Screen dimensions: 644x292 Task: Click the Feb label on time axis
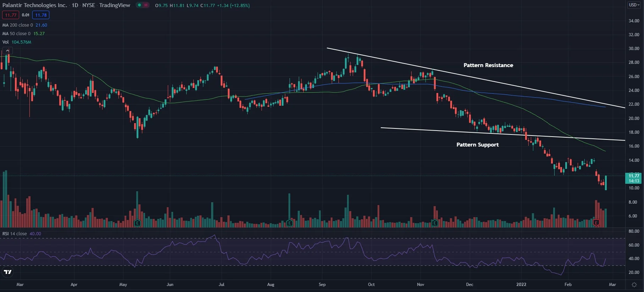(x=568, y=285)
